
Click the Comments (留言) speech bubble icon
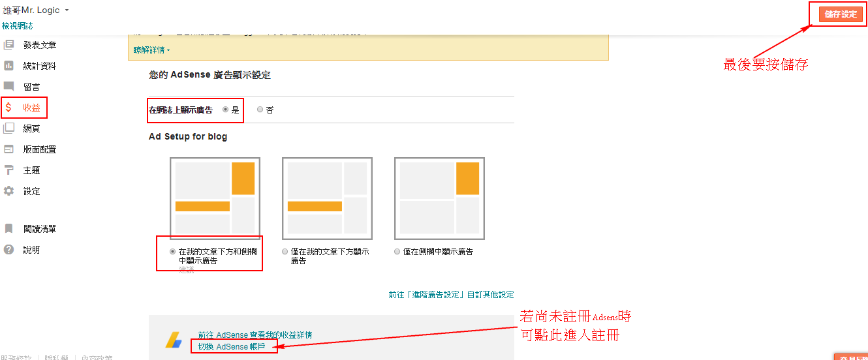coord(9,87)
